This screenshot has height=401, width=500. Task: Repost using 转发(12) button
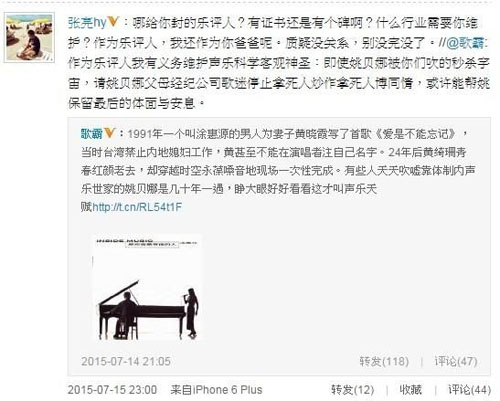click(352, 390)
